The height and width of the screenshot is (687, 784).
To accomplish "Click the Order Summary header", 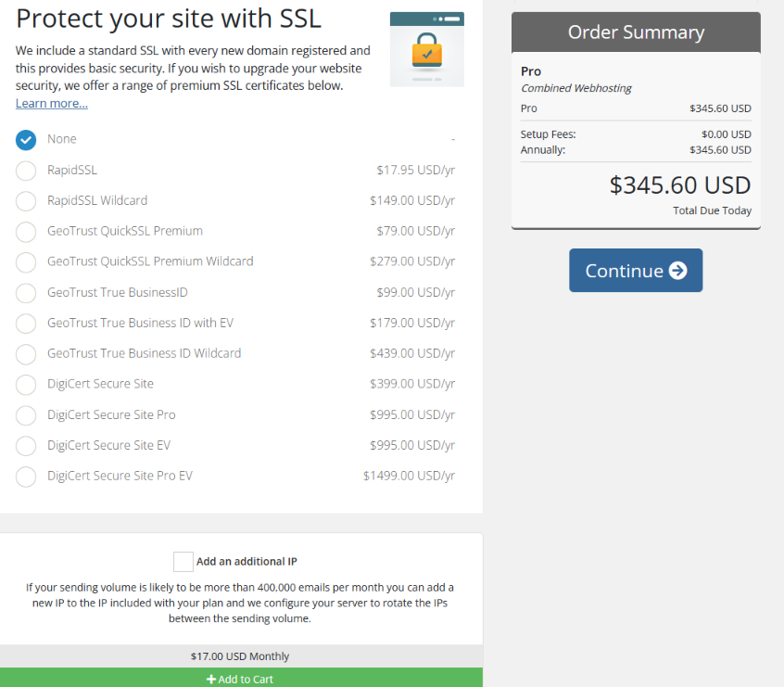I will pos(636,32).
